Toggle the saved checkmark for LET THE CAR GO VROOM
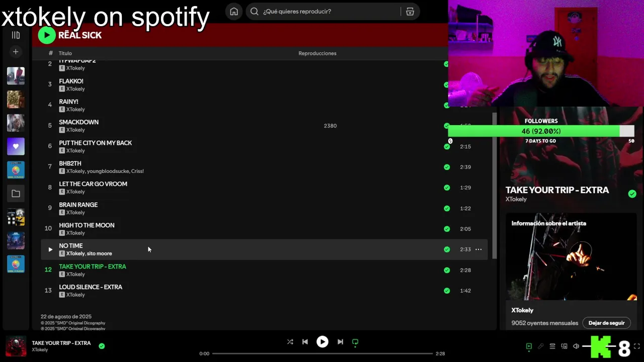 [x=447, y=188]
